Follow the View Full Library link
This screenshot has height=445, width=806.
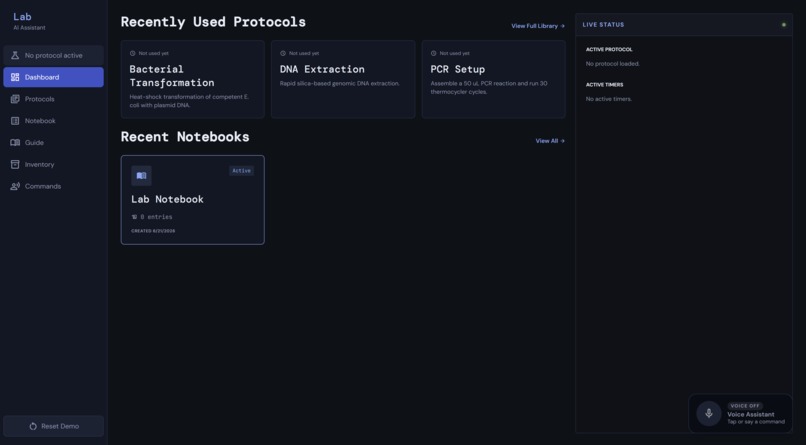tap(538, 26)
